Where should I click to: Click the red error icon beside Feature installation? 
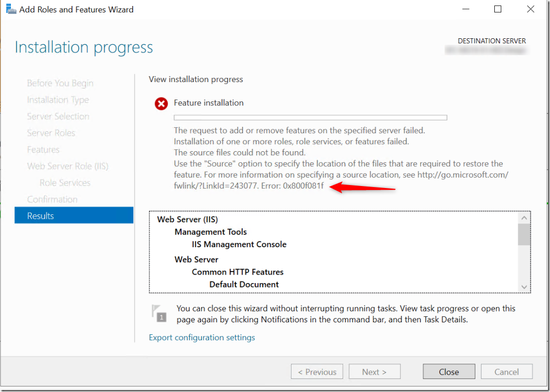(161, 104)
